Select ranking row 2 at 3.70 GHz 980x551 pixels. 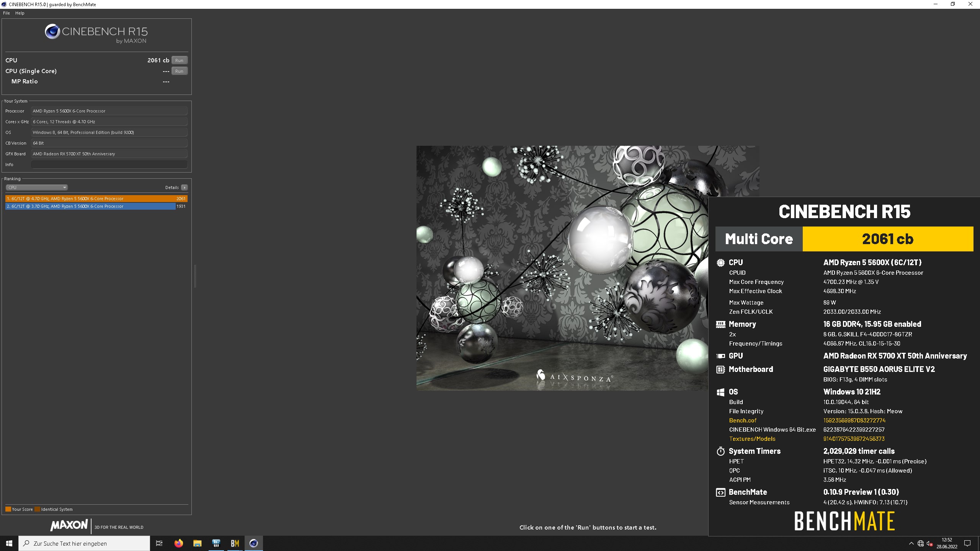(x=96, y=206)
